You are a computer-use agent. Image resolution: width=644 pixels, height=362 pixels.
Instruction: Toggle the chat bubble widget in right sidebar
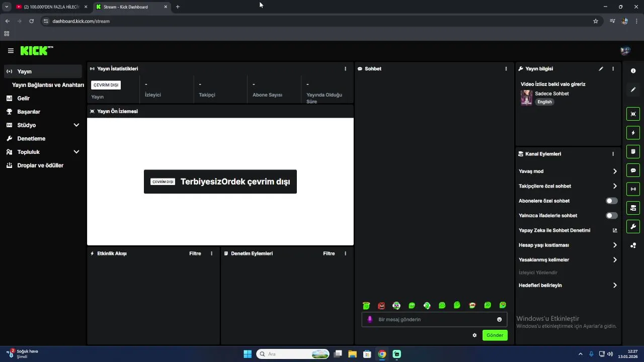click(633, 170)
